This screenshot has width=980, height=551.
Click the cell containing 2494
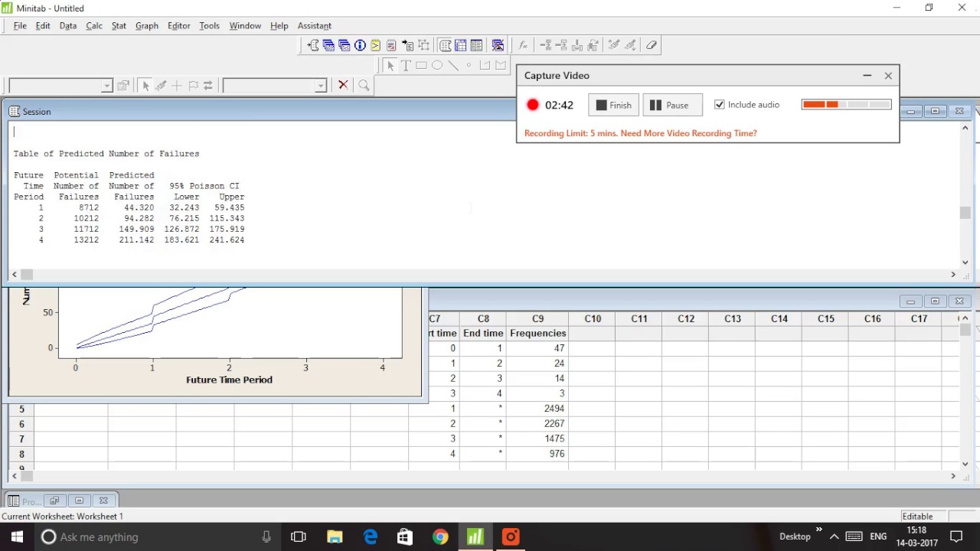(x=537, y=409)
